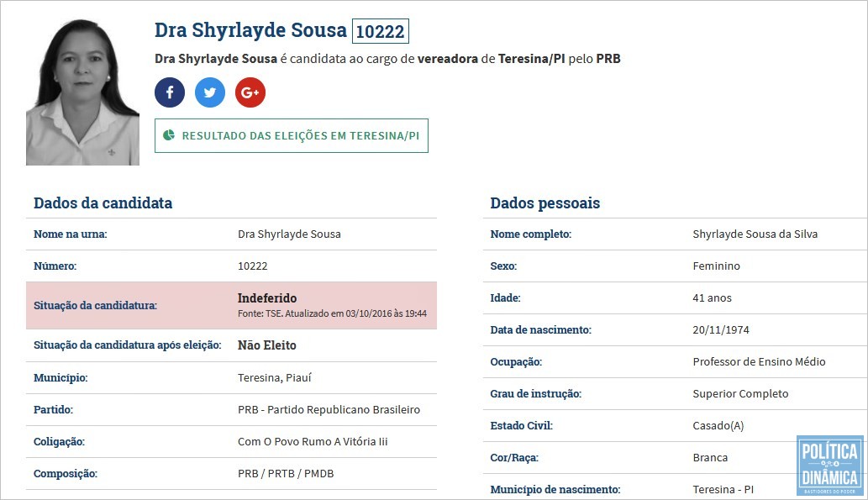The height and width of the screenshot is (500, 868).
Task: Share the page via Facebook icon
Action: 170,92
